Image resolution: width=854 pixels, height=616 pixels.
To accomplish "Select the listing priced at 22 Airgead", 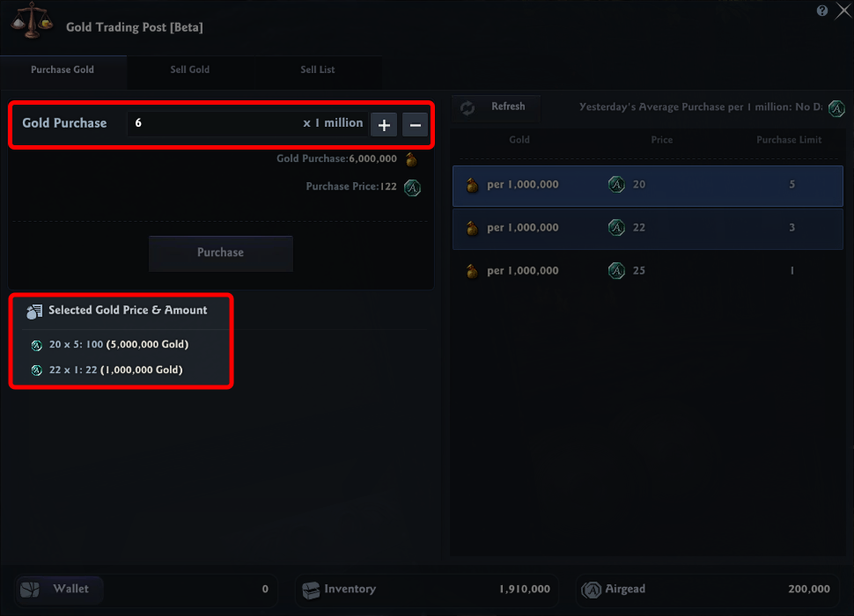I will pyautogui.click(x=647, y=228).
